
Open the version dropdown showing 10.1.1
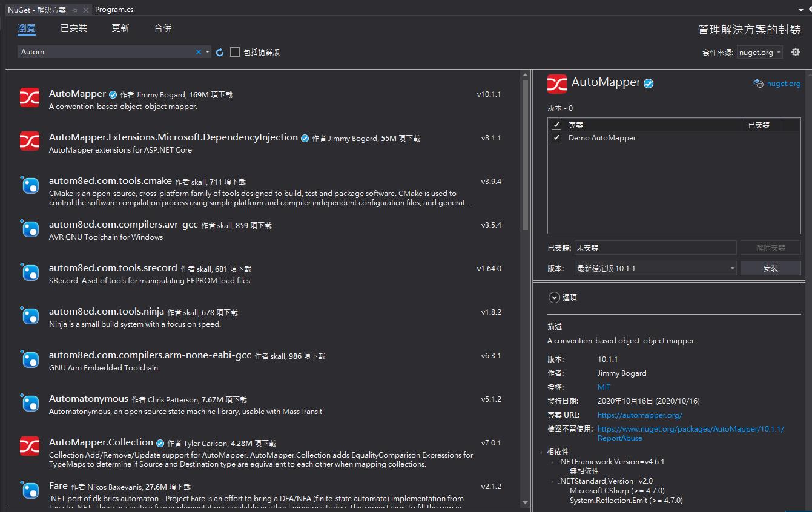(x=655, y=268)
